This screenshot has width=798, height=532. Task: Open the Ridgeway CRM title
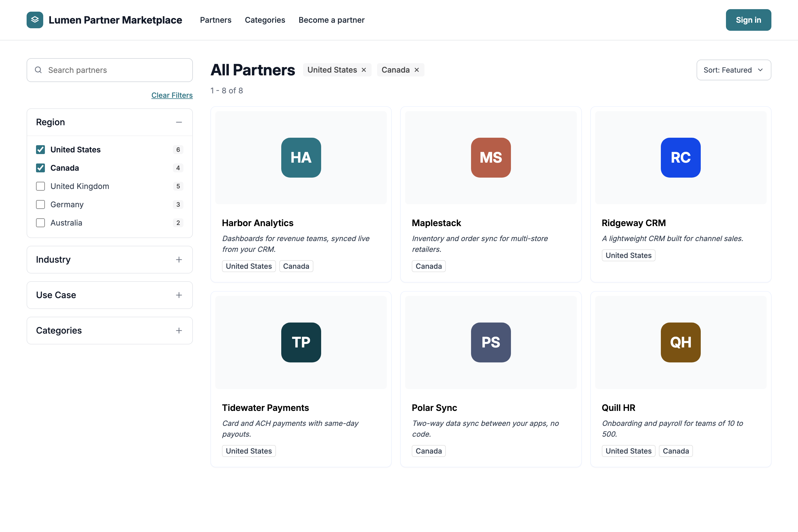[x=633, y=223]
